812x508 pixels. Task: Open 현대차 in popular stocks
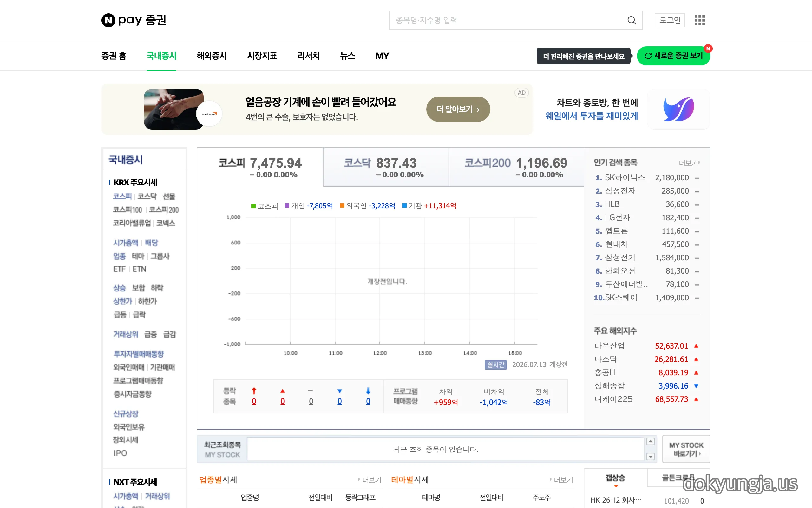(616, 244)
